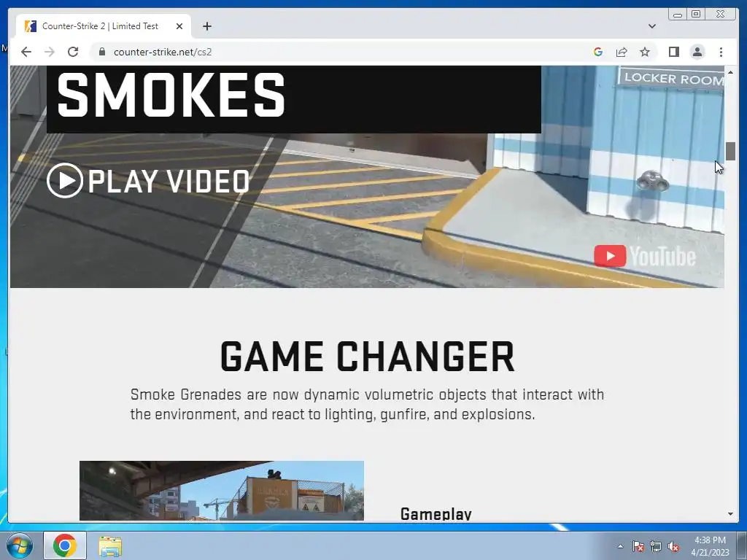
Task: Click the scrollbar down arrow
Action: tap(730, 514)
